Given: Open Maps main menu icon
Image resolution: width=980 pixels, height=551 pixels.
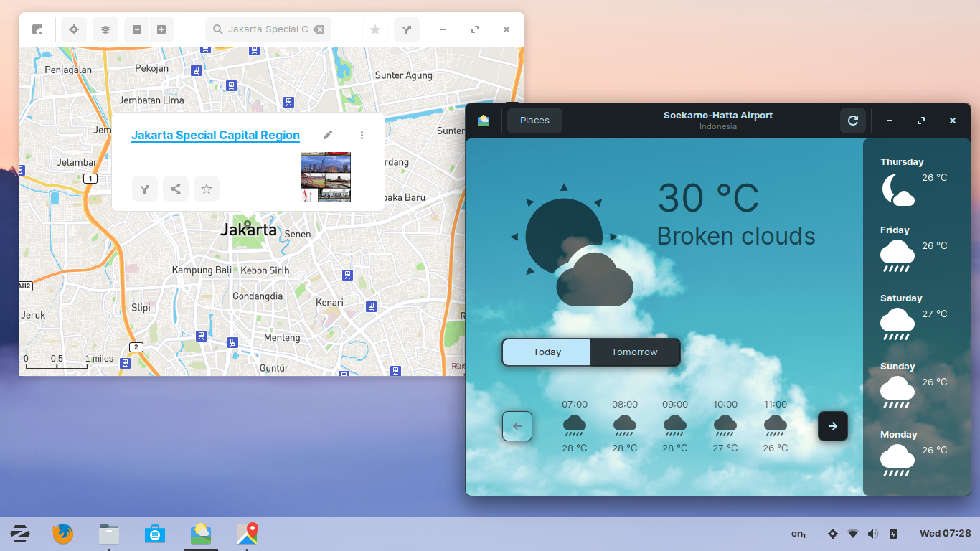Looking at the screenshot, I should [37, 29].
